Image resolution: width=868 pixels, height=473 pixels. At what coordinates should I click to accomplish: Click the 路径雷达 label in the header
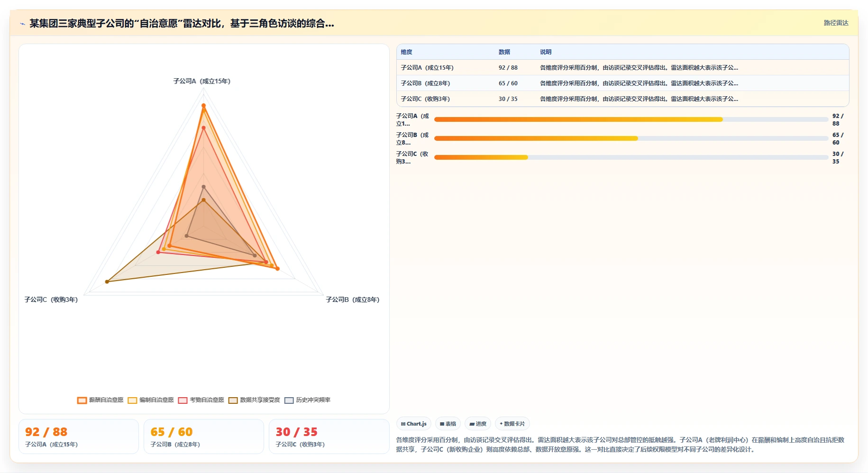(x=836, y=23)
